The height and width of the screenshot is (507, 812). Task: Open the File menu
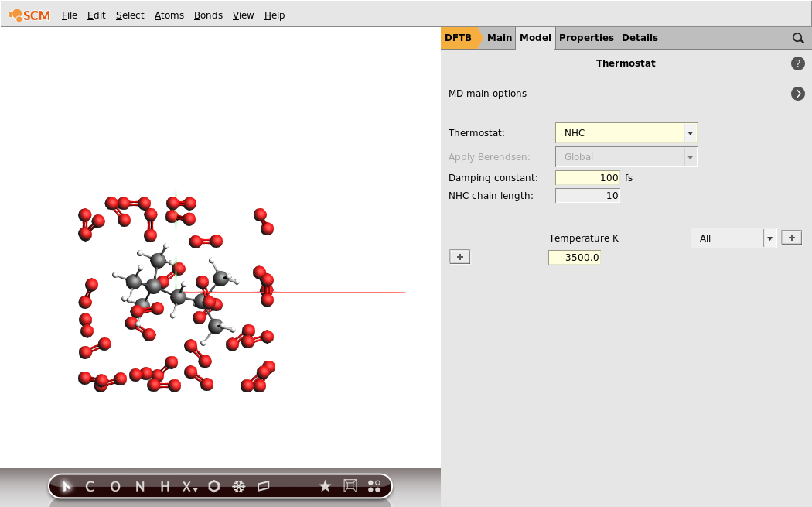point(70,15)
